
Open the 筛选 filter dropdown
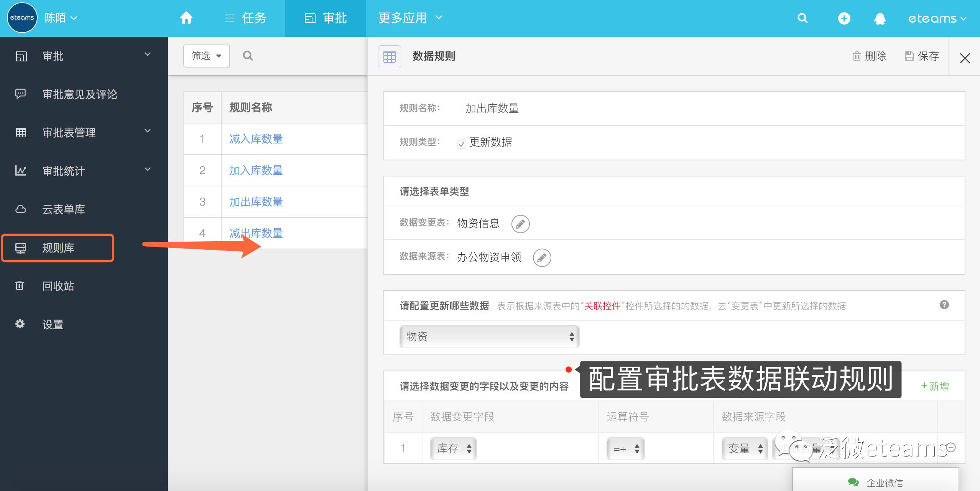point(206,56)
